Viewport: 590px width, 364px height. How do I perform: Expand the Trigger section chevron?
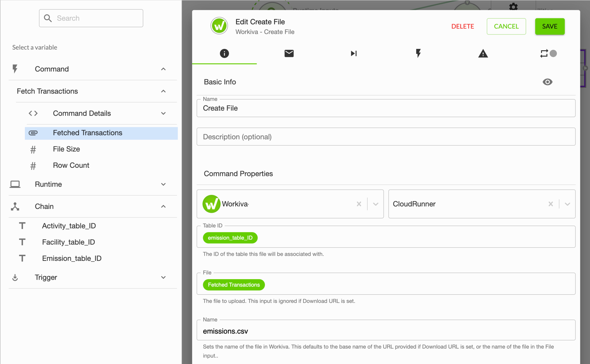click(x=163, y=277)
